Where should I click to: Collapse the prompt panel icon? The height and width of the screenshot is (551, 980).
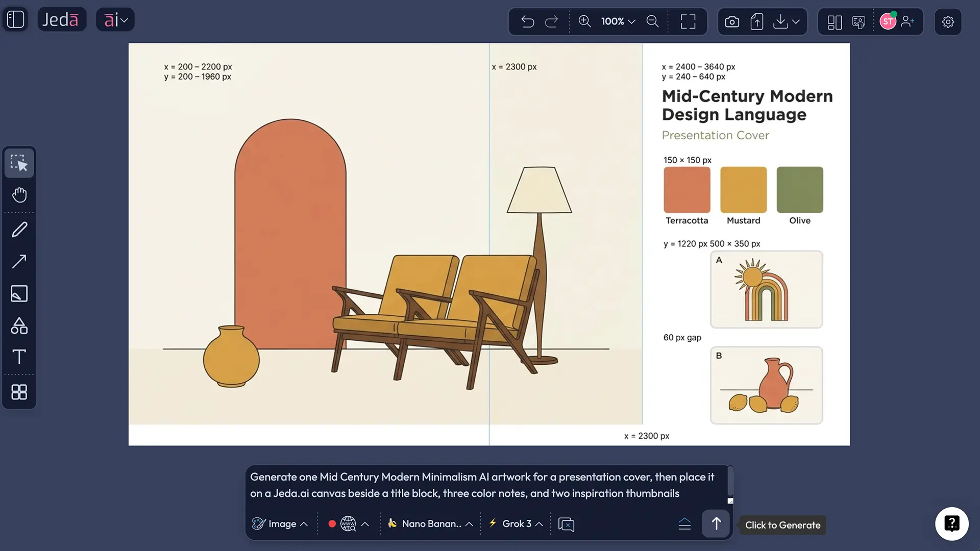pyautogui.click(x=684, y=524)
